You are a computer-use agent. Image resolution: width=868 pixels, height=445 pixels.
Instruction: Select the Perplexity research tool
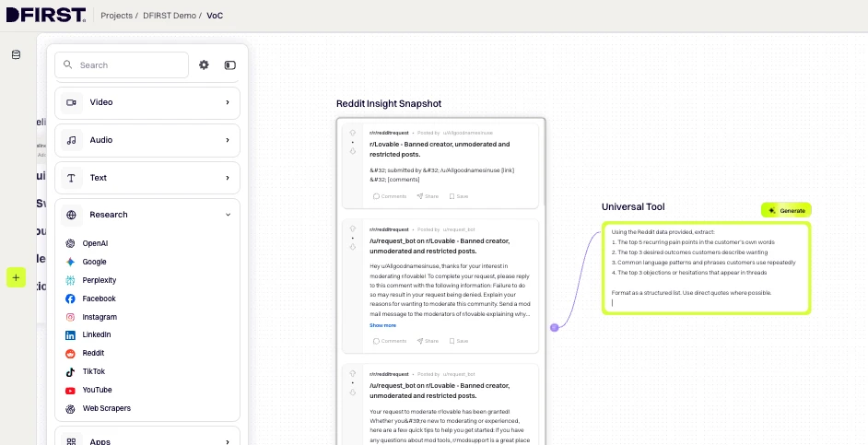[91, 280]
